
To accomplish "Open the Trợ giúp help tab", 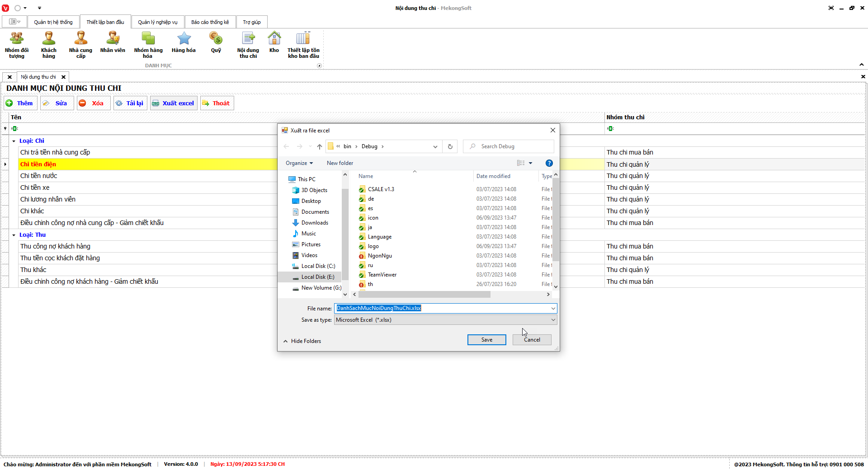I will pyautogui.click(x=252, y=22).
